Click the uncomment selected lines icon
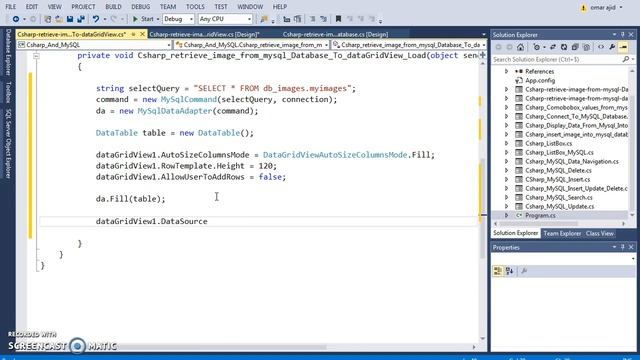The width and height of the screenshot is (640, 360). coord(324,19)
